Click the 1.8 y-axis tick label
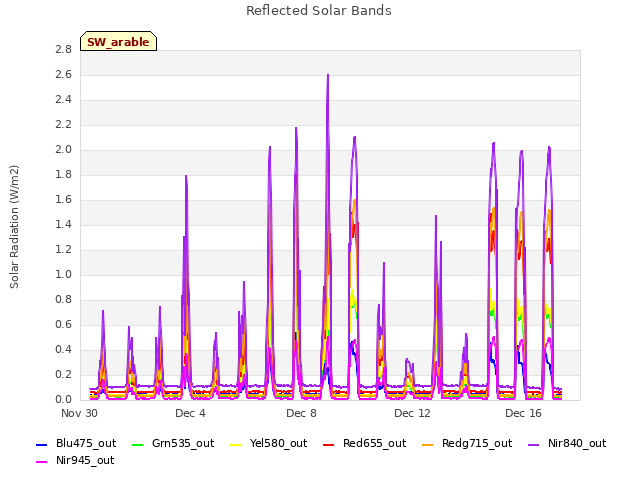The image size is (640, 480). pyautogui.click(x=64, y=175)
